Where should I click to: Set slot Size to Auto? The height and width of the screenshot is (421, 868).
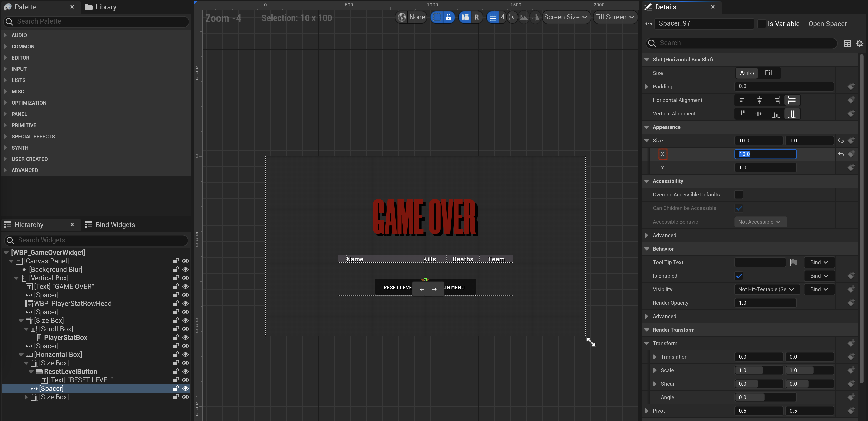746,73
